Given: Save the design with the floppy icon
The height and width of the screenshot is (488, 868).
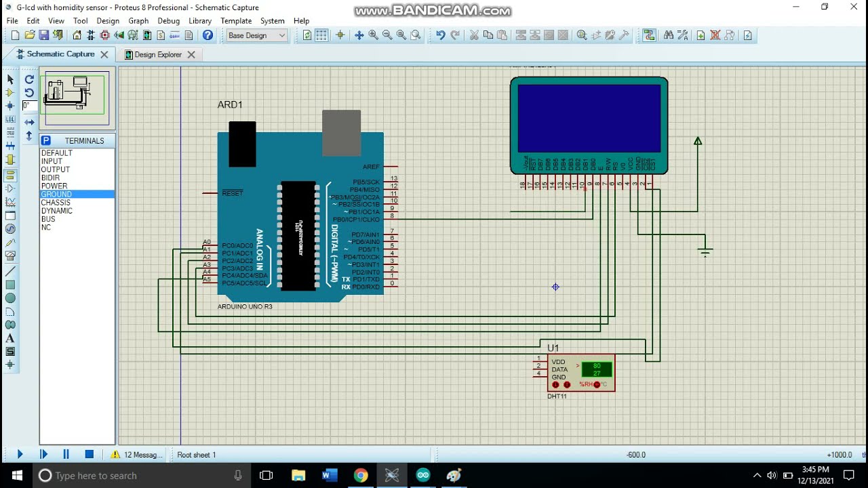Looking at the screenshot, I should pos(44,35).
